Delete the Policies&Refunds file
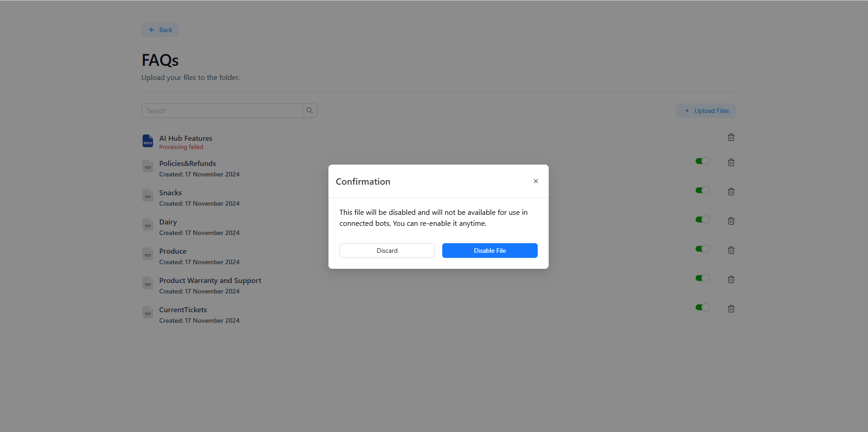 coord(731,162)
